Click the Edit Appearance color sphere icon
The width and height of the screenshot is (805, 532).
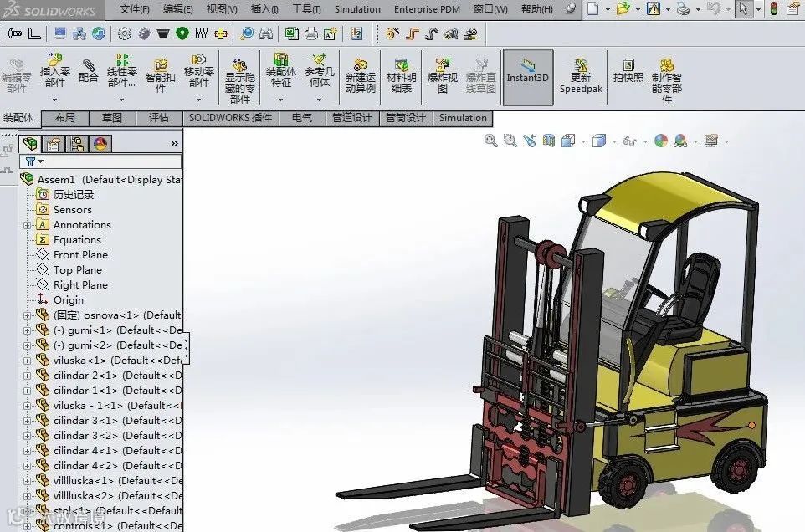tap(661, 140)
